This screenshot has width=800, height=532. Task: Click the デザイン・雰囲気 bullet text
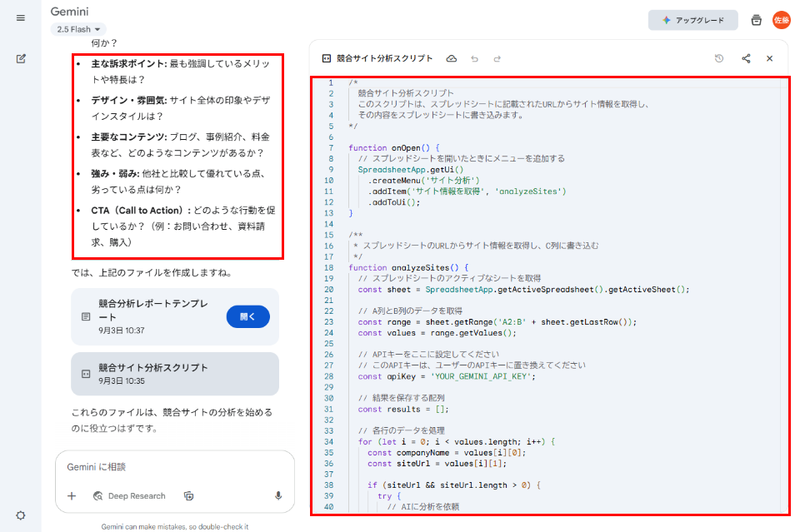tap(181, 108)
